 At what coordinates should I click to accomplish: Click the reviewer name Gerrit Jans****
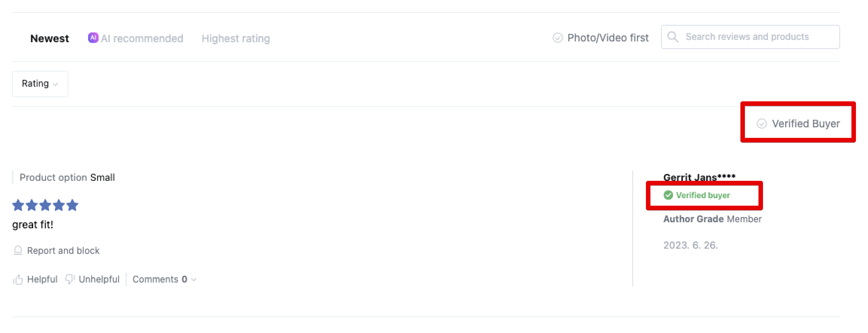click(x=699, y=177)
